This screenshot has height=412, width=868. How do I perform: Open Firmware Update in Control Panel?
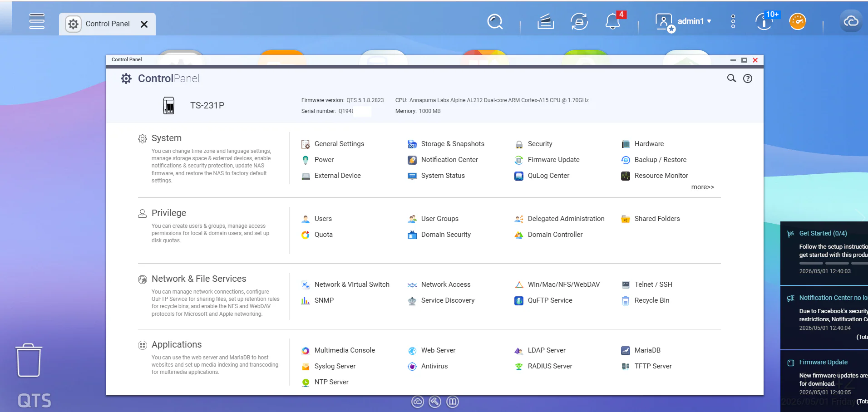click(547, 160)
